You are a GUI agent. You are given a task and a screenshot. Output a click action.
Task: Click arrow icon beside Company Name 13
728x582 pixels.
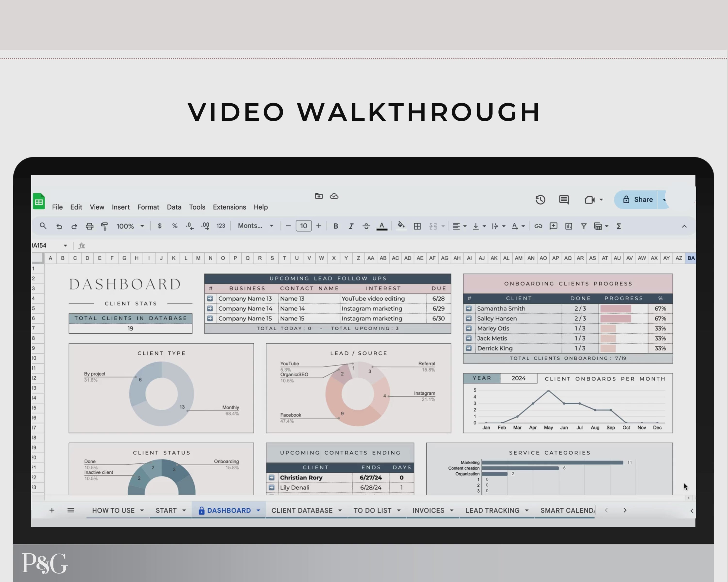210,299
